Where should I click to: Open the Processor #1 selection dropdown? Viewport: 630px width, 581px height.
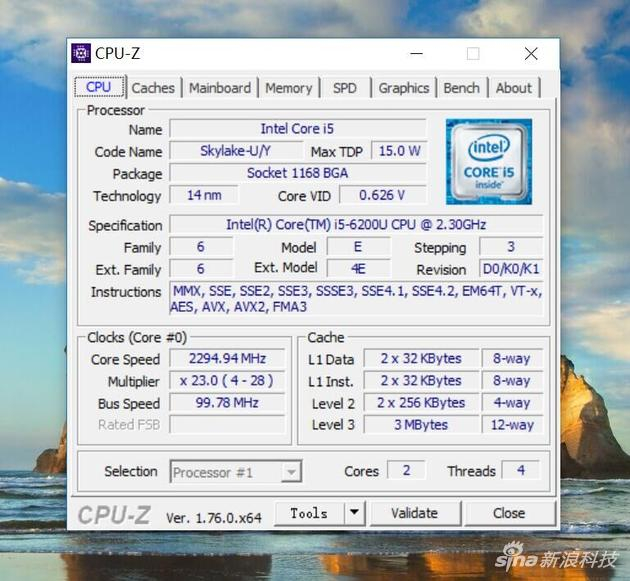(236, 472)
